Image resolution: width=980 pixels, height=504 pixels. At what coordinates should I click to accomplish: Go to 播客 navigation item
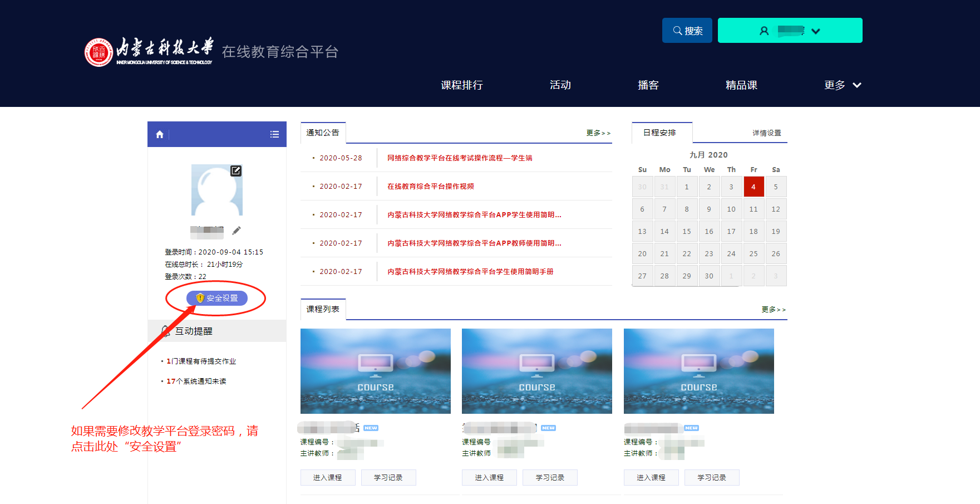pyautogui.click(x=648, y=85)
